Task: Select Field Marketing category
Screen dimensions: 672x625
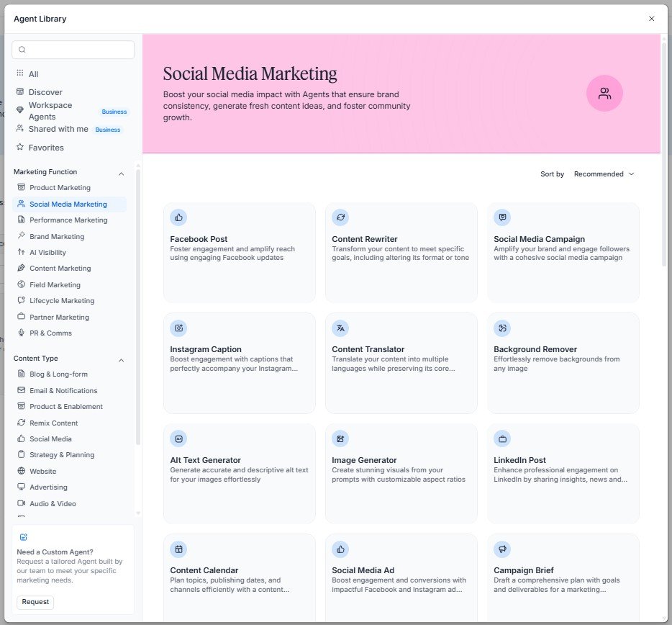Action: [69, 285]
